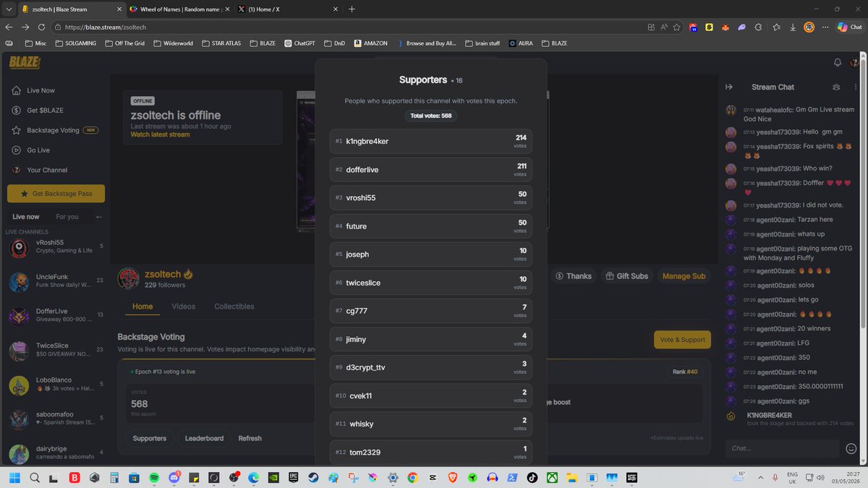Select the Videos channel tab
The height and width of the screenshot is (488, 868).
(x=184, y=307)
